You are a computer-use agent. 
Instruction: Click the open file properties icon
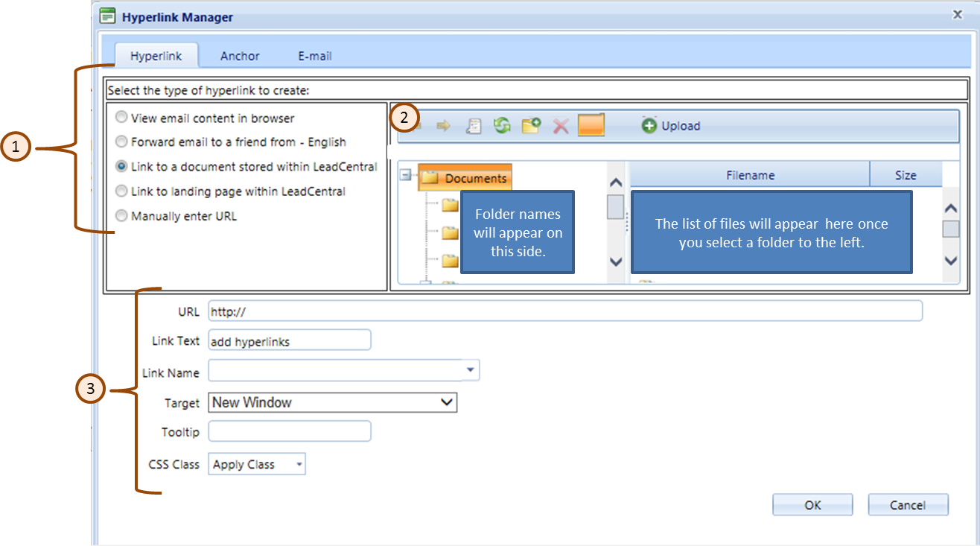[474, 126]
